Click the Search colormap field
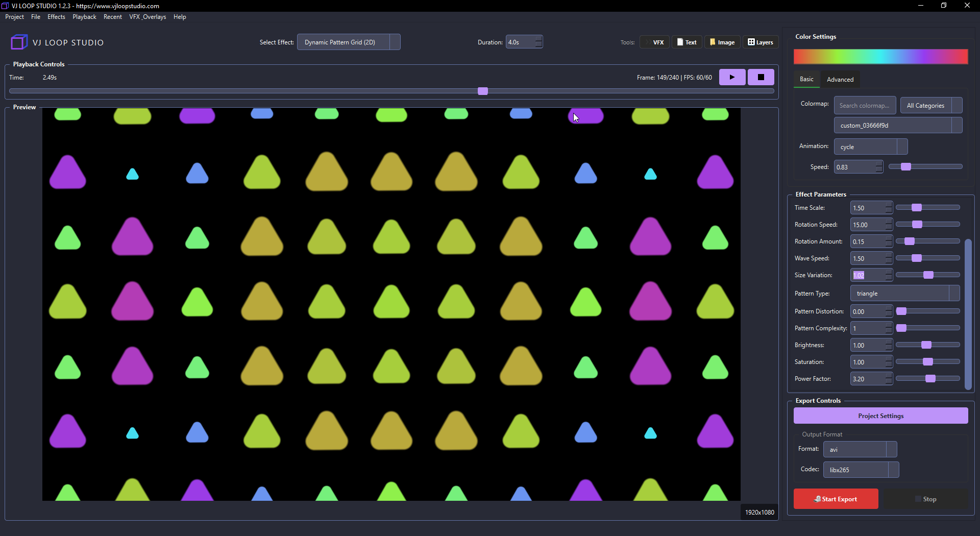This screenshot has width=980, height=536. click(865, 106)
